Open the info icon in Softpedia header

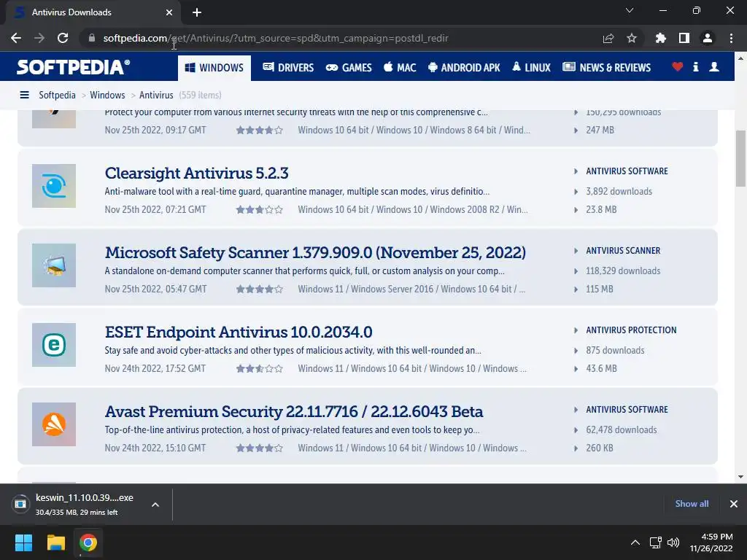point(696,67)
